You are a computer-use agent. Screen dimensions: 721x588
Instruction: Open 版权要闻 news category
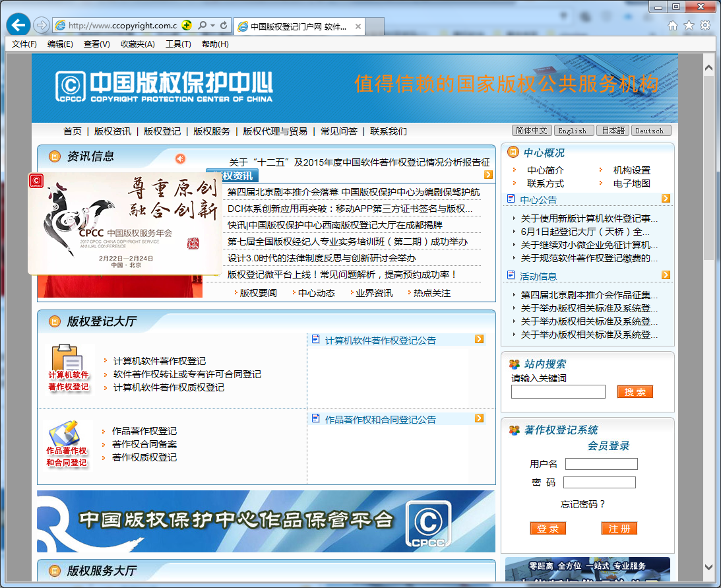(x=258, y=294)
